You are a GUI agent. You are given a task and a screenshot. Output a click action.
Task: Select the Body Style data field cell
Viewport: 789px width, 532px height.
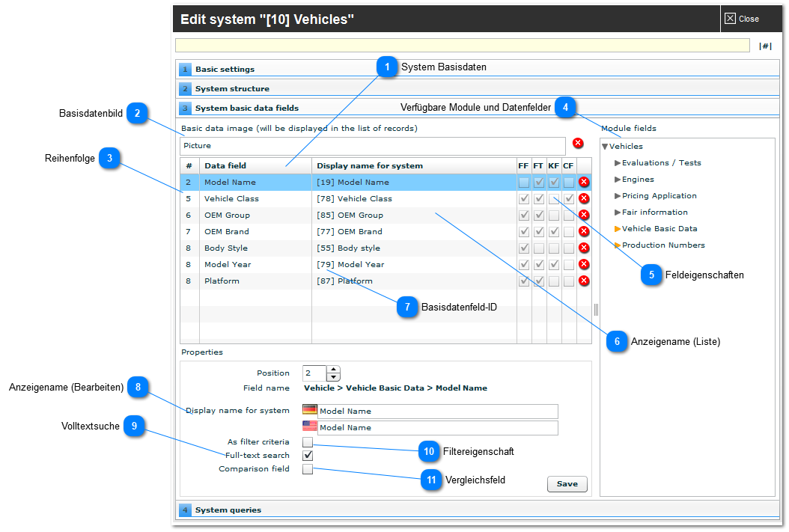(255, 248)
